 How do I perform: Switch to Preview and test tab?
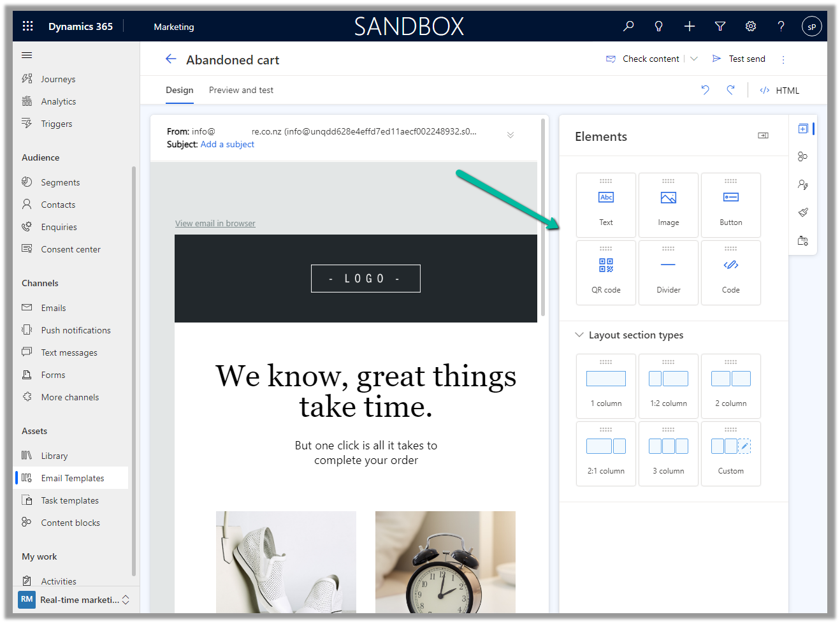(241, 90)
